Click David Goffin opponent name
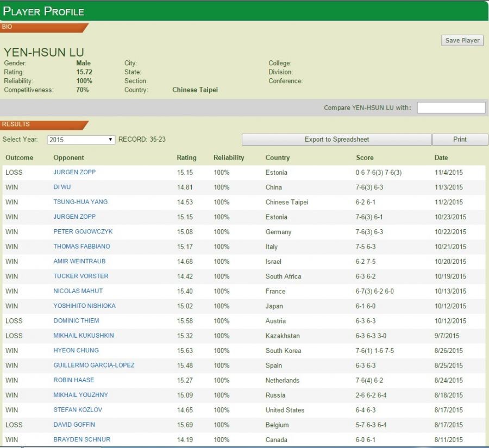Image resolution: width=489 pixels, height=448 pixels. [74, 425]
